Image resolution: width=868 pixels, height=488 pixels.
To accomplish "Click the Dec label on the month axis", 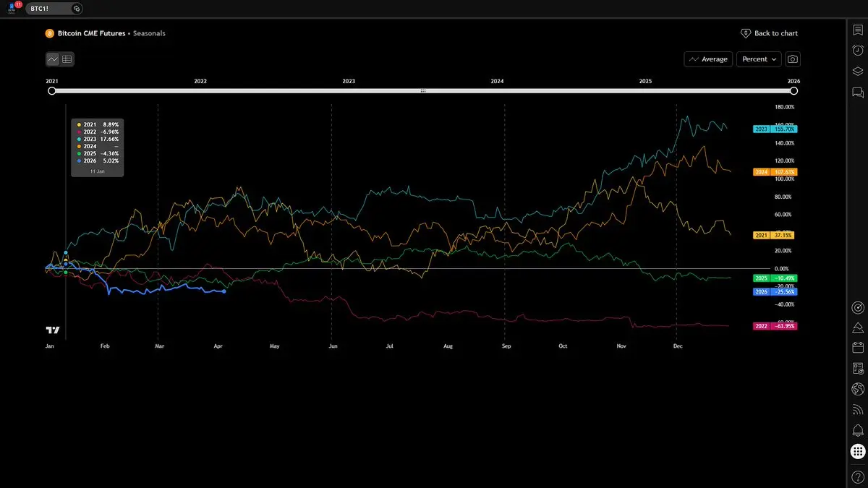I will point(678,346).
